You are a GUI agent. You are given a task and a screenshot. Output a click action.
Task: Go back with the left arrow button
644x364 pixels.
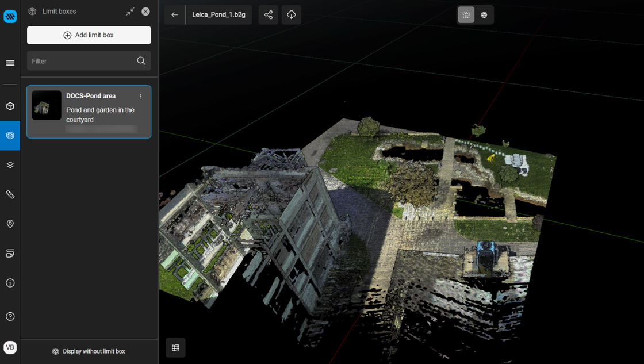175,15
